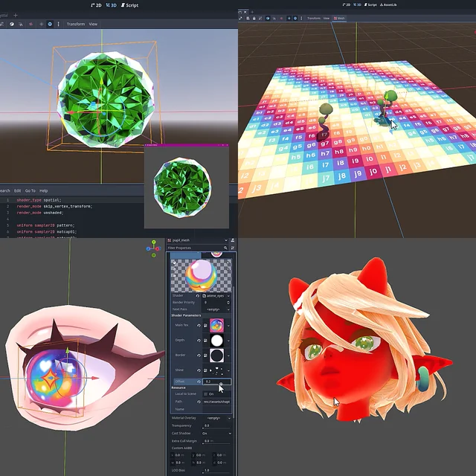
Task: Open Material Overlay empty dropdown
Action: (x=216, y=418)
